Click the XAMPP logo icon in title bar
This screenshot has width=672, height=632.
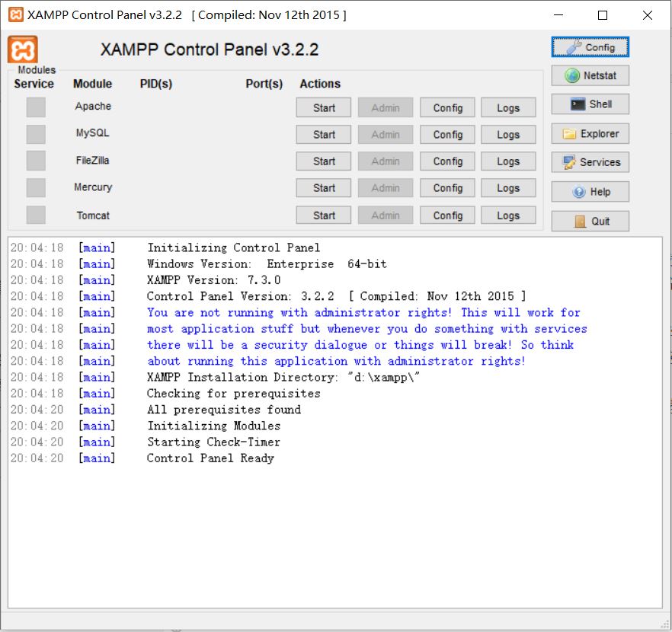[x=16, y=15]
